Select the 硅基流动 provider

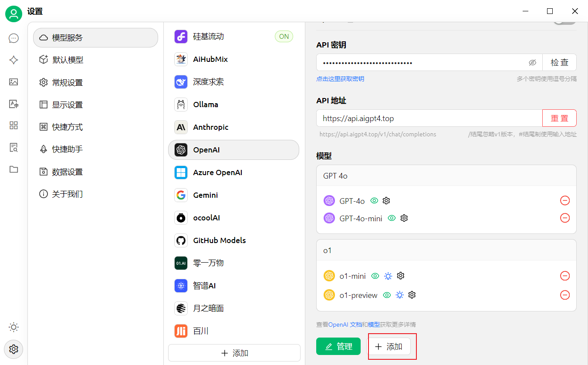coord(233,37)
